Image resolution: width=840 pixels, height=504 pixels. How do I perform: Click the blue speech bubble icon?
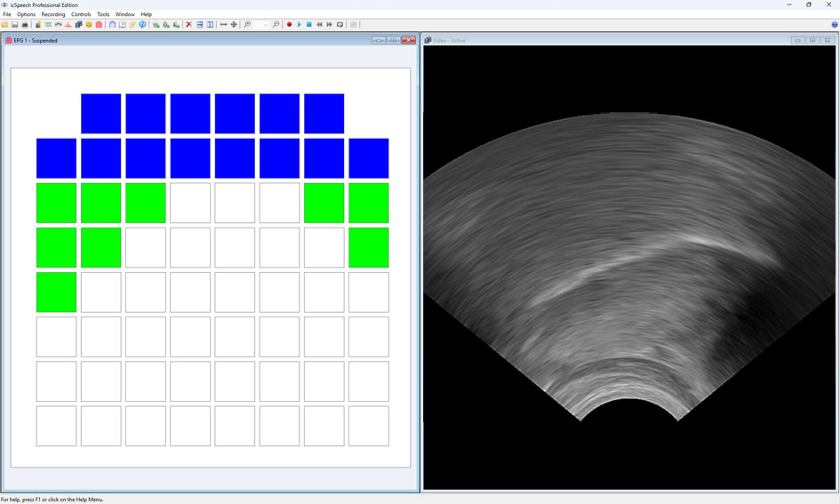click(x=142, y=25)
